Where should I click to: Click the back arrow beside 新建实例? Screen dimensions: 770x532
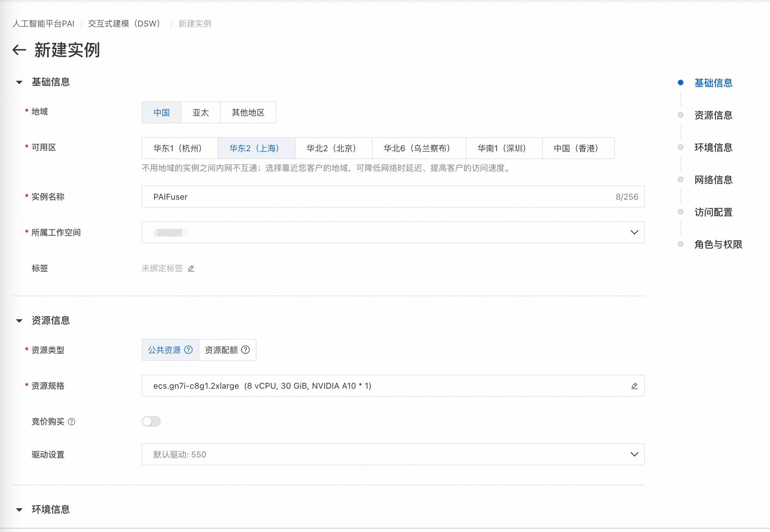19,50
